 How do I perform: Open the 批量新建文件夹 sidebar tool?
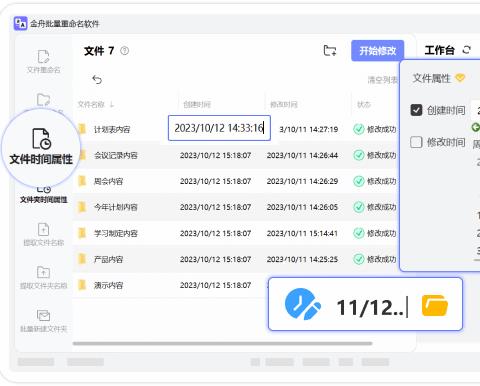43,321
